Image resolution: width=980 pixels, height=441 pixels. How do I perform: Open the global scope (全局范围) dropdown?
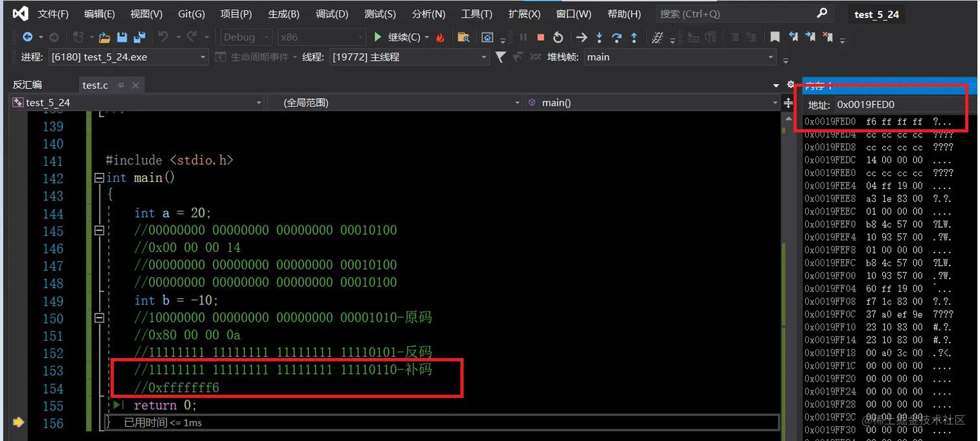pyautogui.click(x=394, y=102)
